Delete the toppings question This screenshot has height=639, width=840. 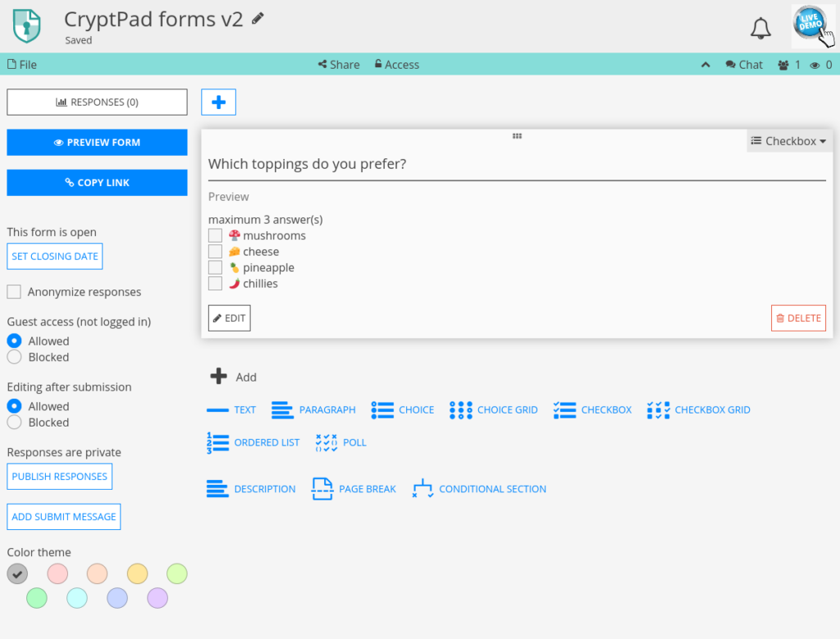tap(798, 318)
